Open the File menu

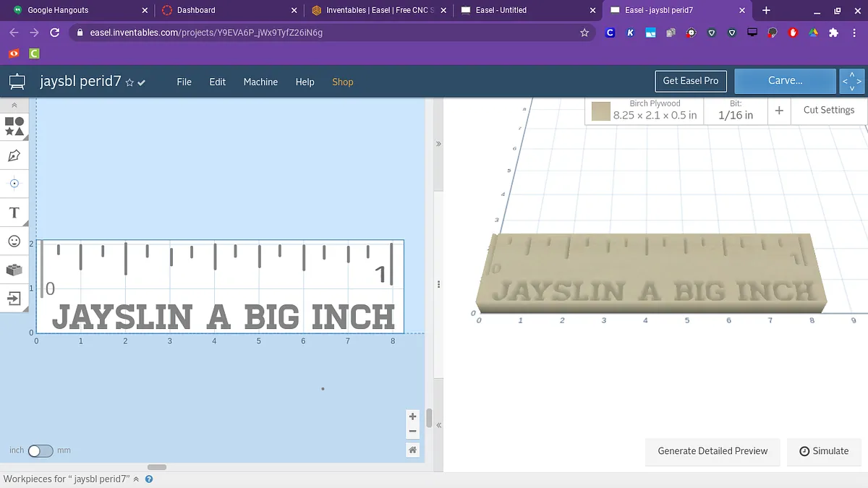(x=184, y=82)
